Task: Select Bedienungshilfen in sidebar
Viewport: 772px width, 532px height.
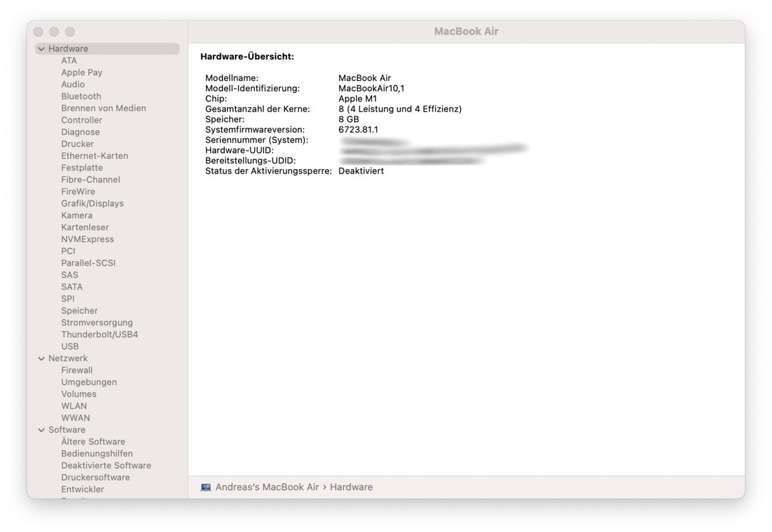Action: pos(97,454)
